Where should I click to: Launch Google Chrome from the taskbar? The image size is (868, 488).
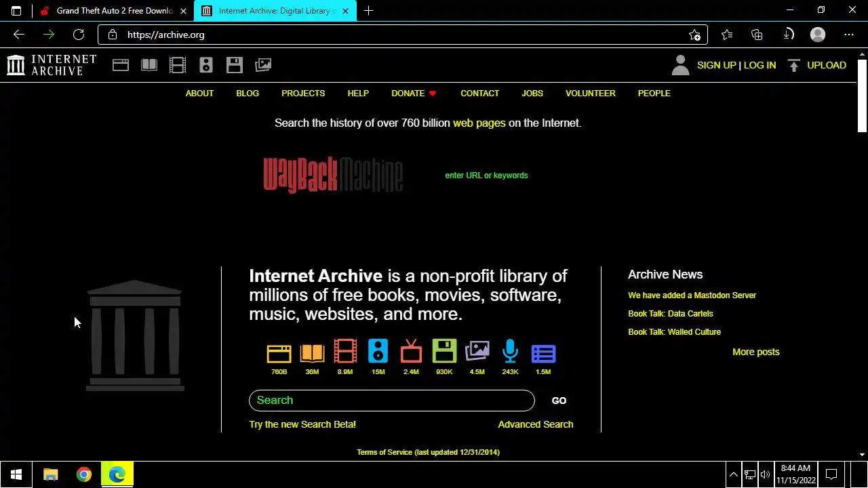[84, 474]
